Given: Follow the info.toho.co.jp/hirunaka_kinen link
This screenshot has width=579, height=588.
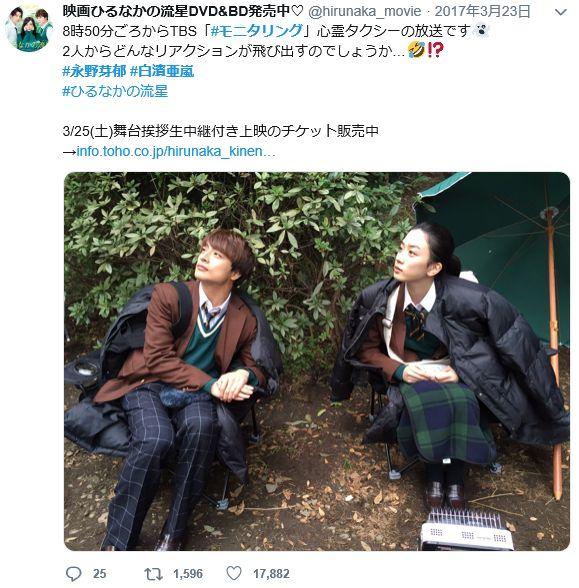Looking at the screenshot, I should tap(176, 151).
